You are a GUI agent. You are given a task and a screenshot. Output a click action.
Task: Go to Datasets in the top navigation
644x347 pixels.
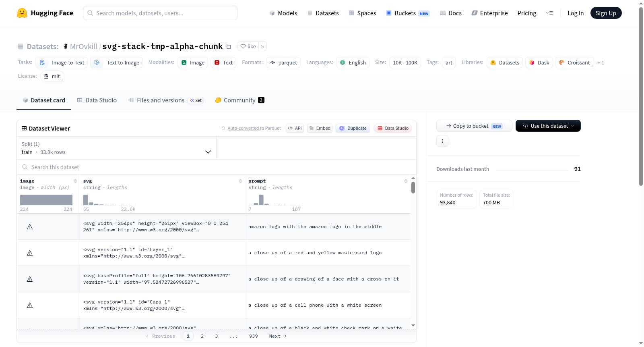click(323, 13)
